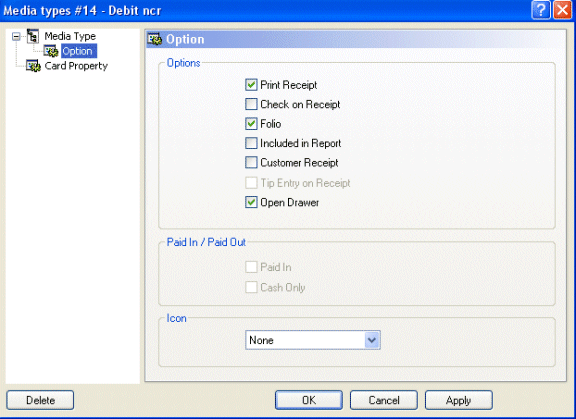Click the Card Property node icon
This screenshot has height=419, width=576.
(33, 66)
